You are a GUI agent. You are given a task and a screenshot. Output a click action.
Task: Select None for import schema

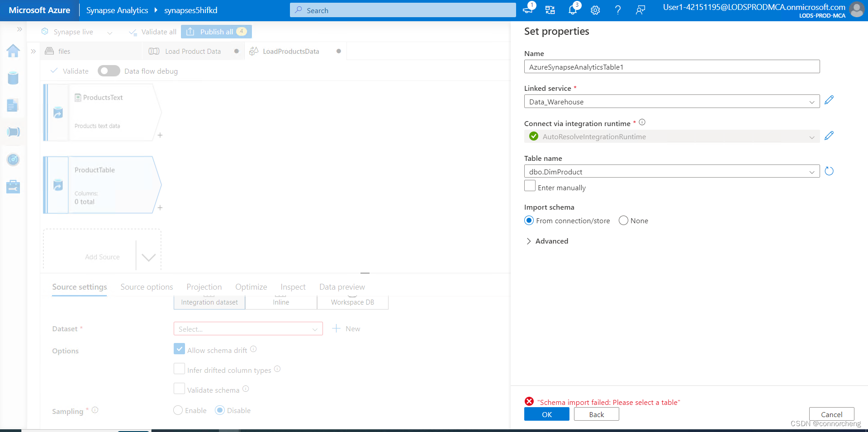623,221
